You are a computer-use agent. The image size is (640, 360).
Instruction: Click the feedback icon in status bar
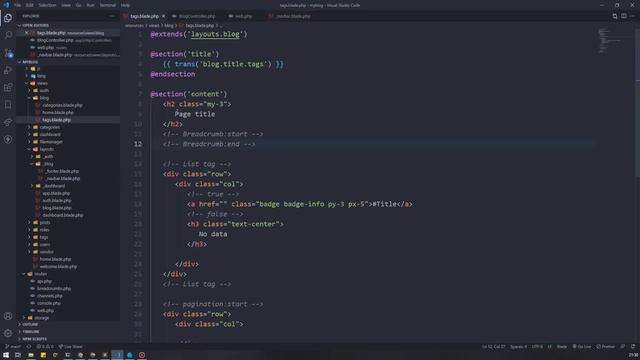coord(623,347)
